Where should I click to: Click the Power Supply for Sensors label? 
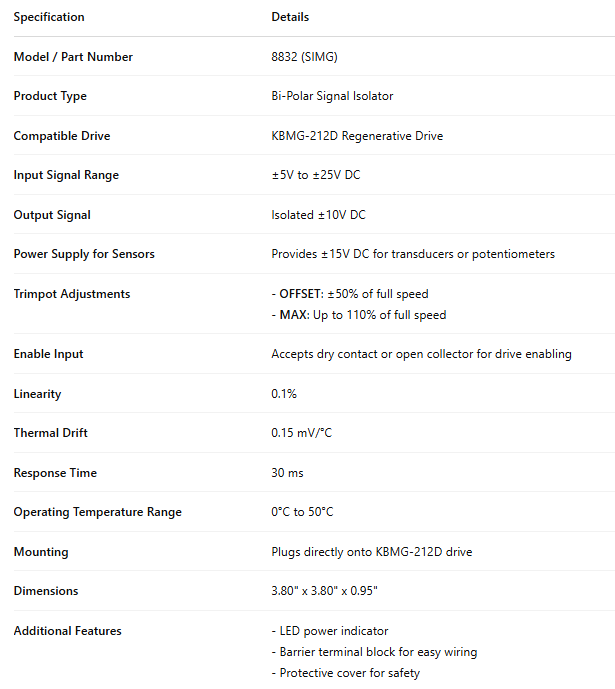click(x=84, y=254)
